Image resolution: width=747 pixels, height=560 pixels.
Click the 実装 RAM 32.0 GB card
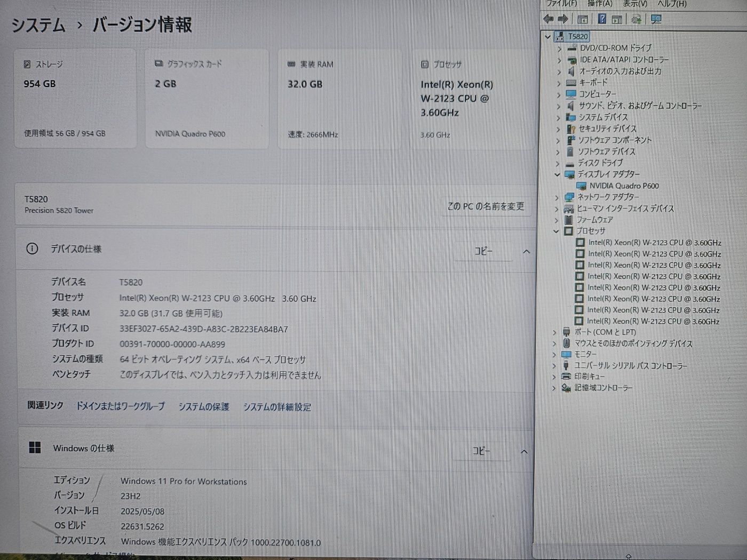[339, 99]
